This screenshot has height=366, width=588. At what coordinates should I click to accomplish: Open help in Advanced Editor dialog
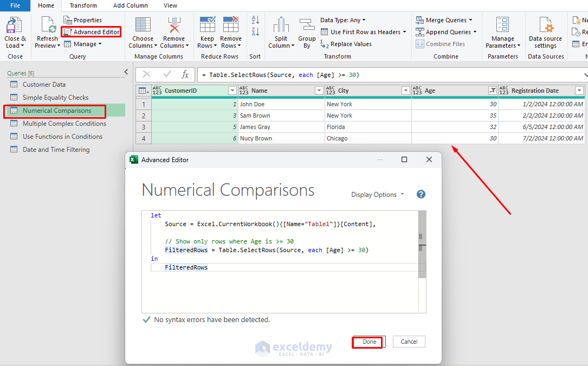[421, 194]
